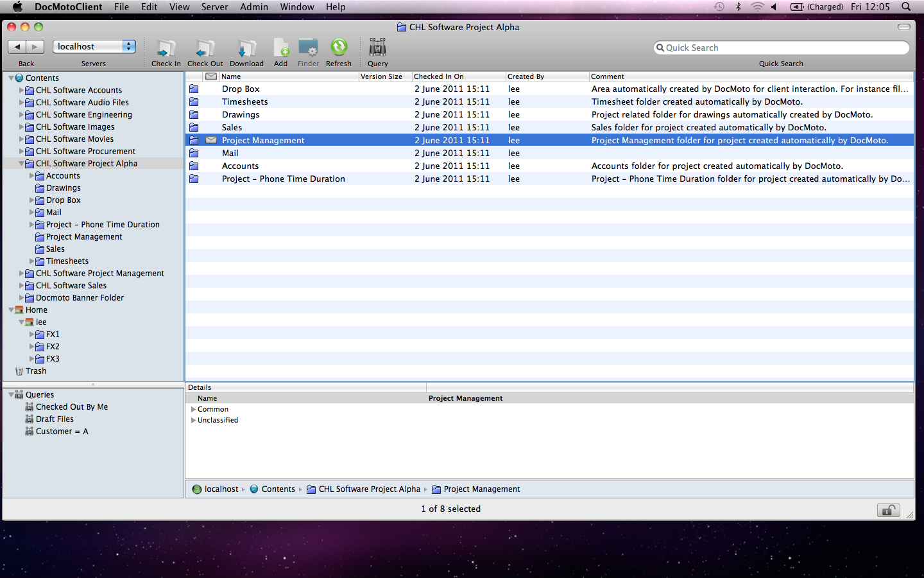
Task: Click the Timesheets row folder icon in list
Action: 194,102
